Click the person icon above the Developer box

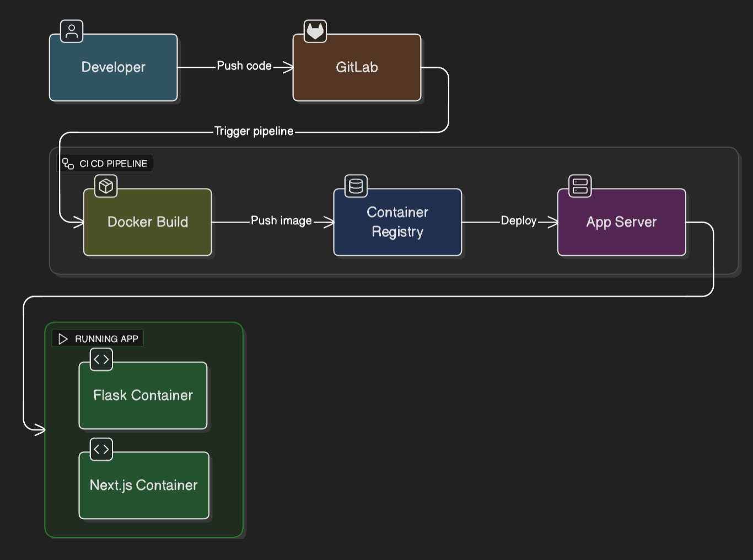coord(71,31)
